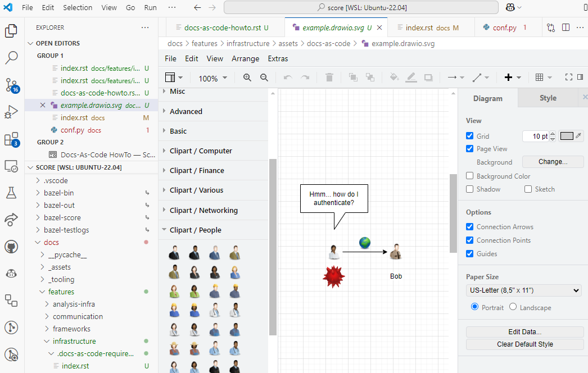Open the 100% zoom level dropdown
588x373 pixels.
pos(212,78)
